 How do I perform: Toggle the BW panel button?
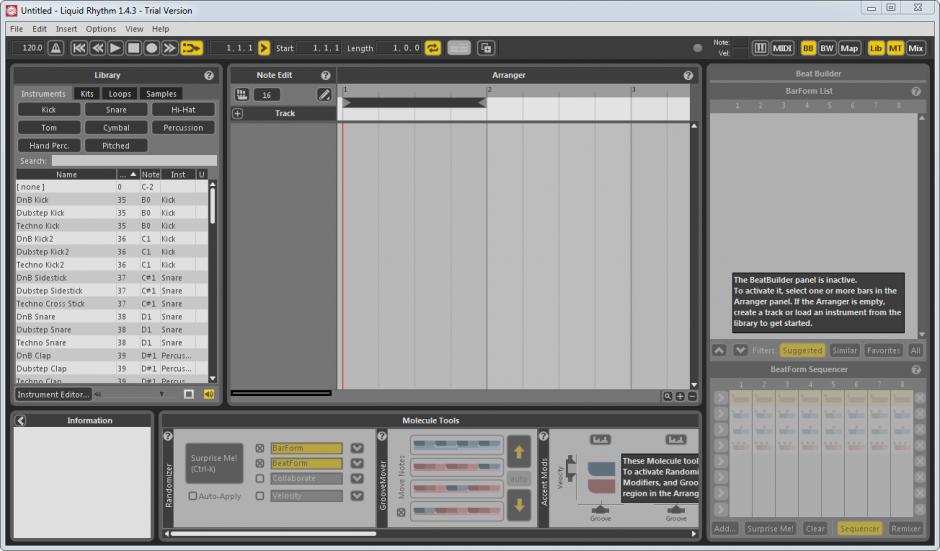[827, 48]
